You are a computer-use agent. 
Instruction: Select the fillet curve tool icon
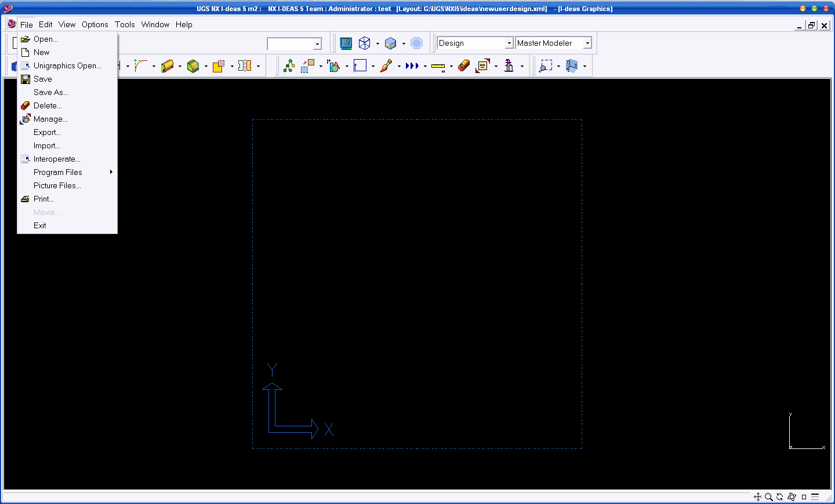tap(141, 66)
